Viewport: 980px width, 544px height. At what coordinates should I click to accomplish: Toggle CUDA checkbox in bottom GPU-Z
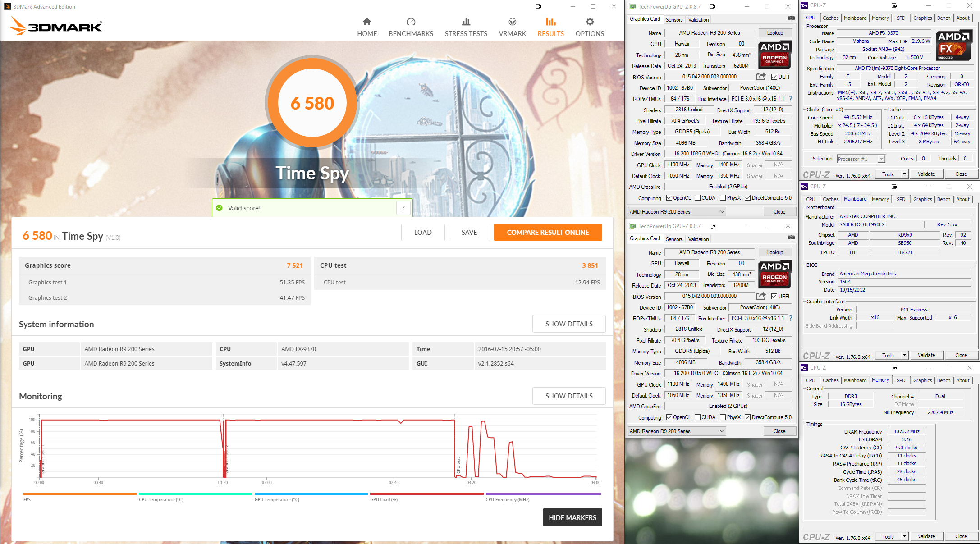coord(697,417)
